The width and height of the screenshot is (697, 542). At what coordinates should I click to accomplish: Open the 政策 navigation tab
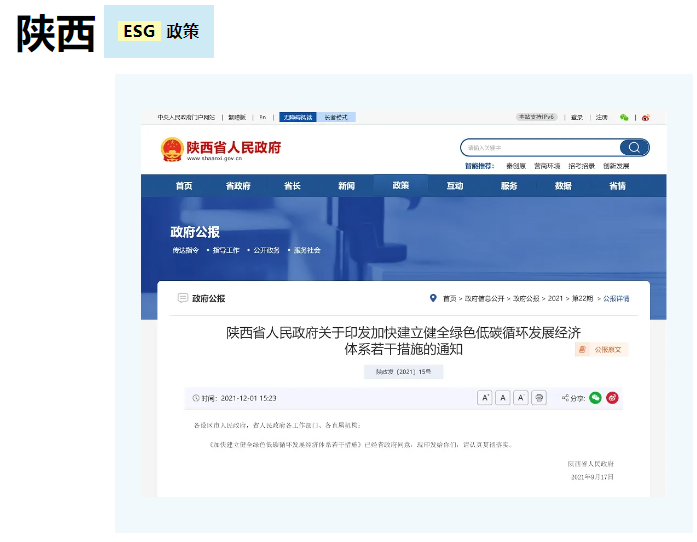click(x=401, y=185)
